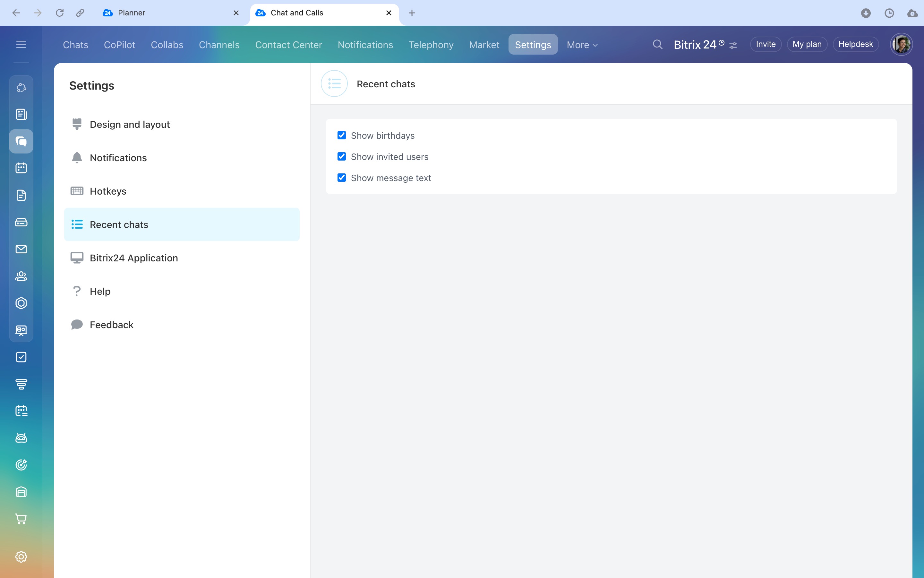This screenshot has width=924, height=578.
Task: Select Recent chats in settings list
Action: coord(182,224)
